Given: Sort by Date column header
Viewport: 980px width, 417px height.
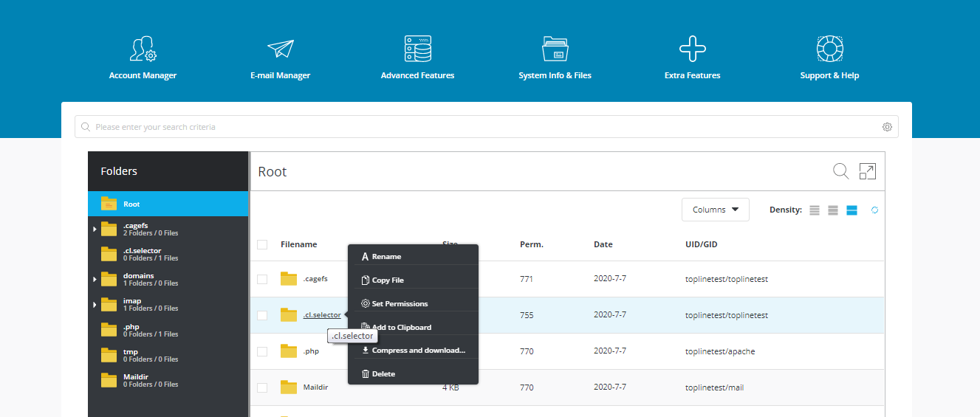Looking at the screenshot, I should 603,244.
